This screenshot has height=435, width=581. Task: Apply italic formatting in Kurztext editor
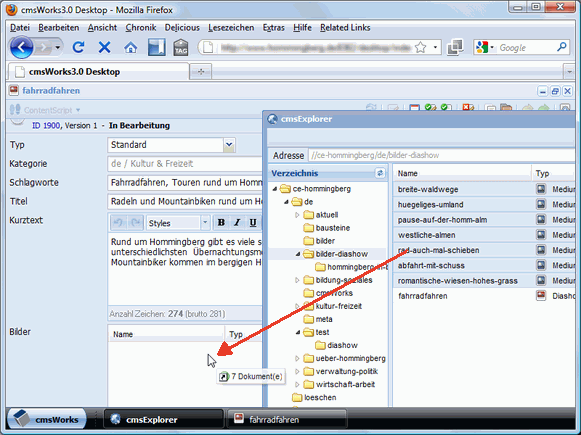pyautogui.click(x=237, y=223)
